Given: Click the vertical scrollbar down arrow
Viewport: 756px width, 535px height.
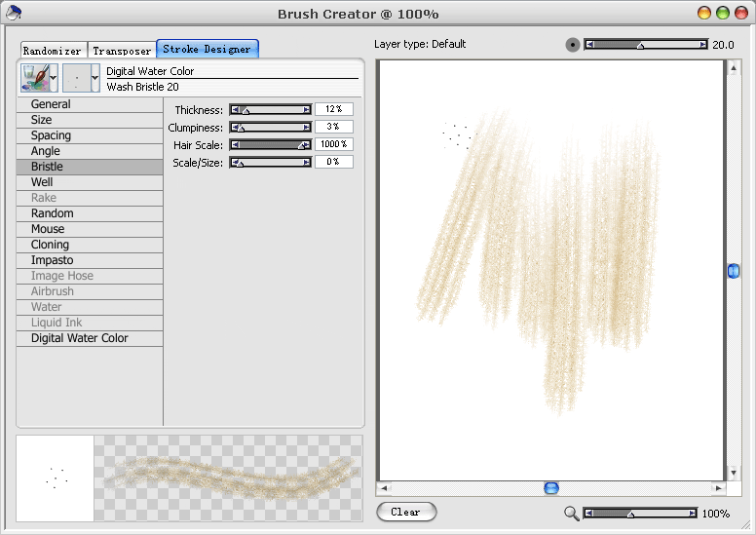Looking at the screenshot, I should (x=734, y=473).
